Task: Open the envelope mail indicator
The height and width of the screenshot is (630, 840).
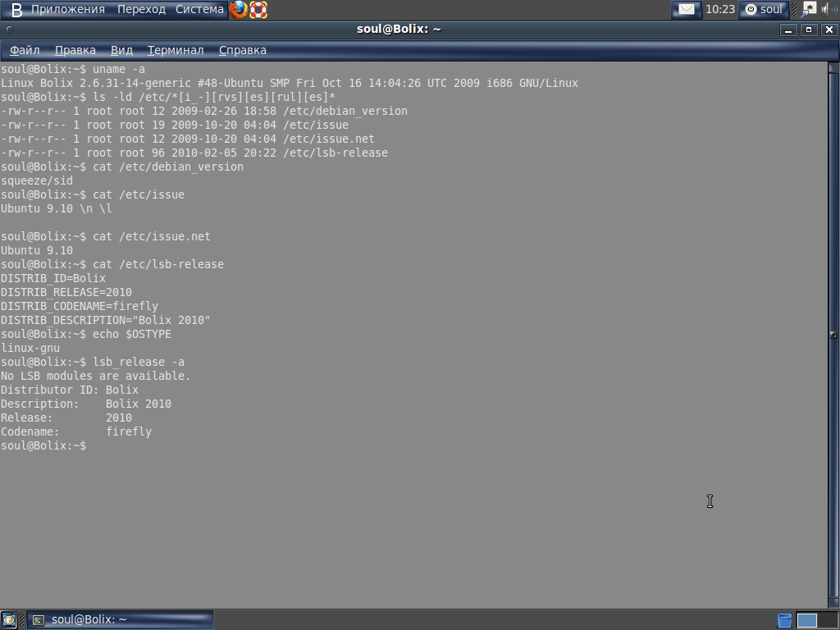Action: coord(687,10)
